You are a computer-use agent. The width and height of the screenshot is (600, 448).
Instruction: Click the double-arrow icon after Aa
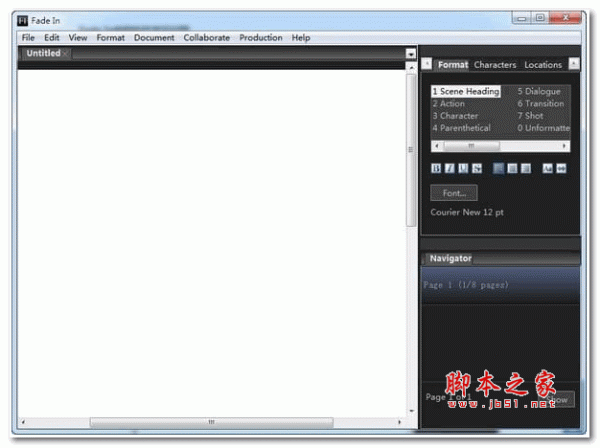tap(561, 168)
